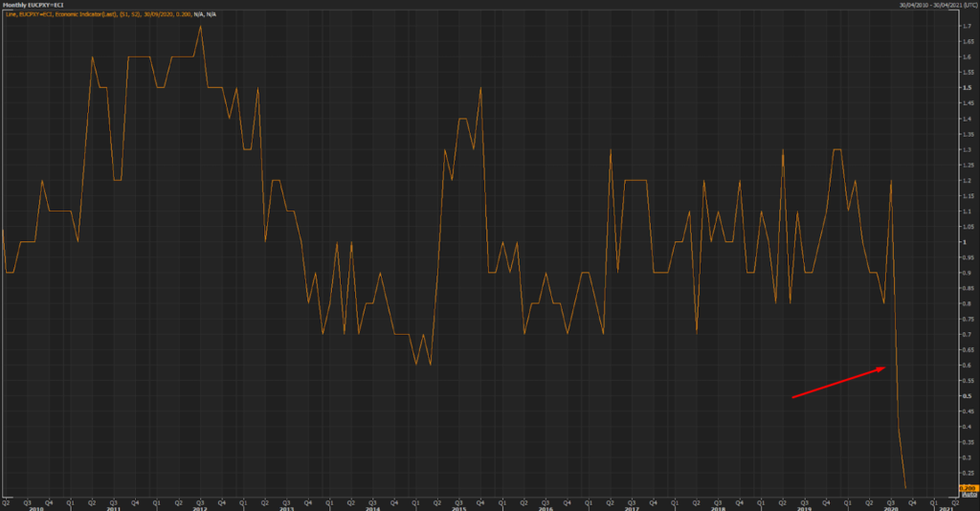The width and height of the screenshot is (980, 511).
Task: Click the 2015 year label on time axis
Action: [x=458, y=508]
